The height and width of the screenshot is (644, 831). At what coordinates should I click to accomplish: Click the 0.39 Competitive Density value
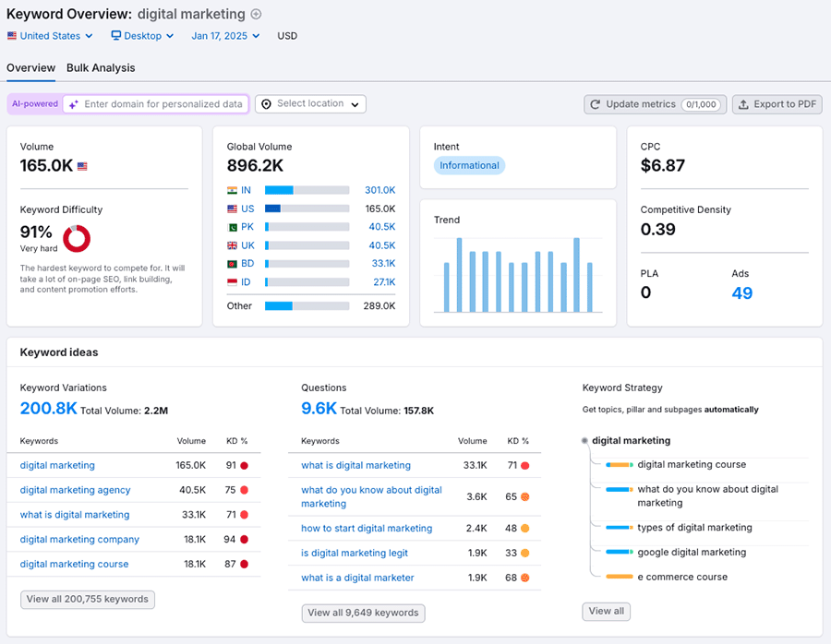pos(658,230)
